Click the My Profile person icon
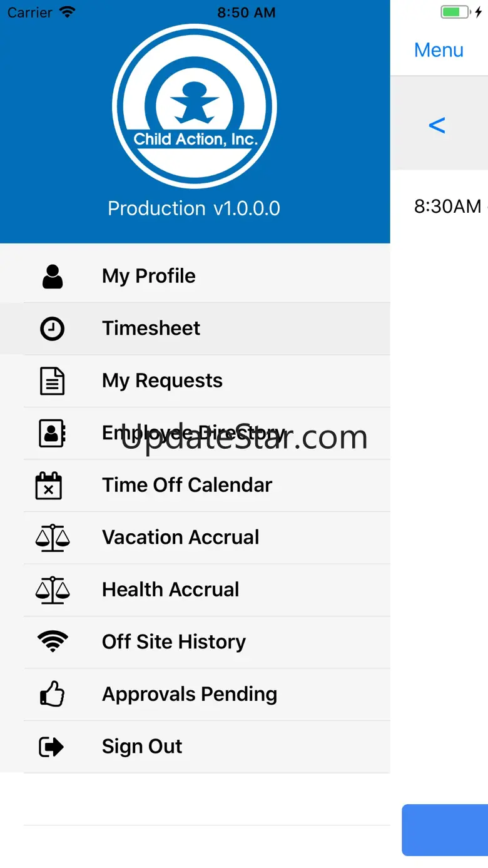The height and width of the screenshot is (868, 488). click(x=53, y=277)
